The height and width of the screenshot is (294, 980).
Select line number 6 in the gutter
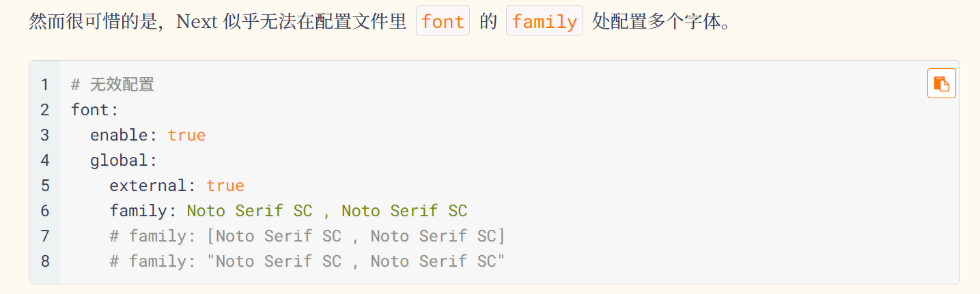[45, 211]
